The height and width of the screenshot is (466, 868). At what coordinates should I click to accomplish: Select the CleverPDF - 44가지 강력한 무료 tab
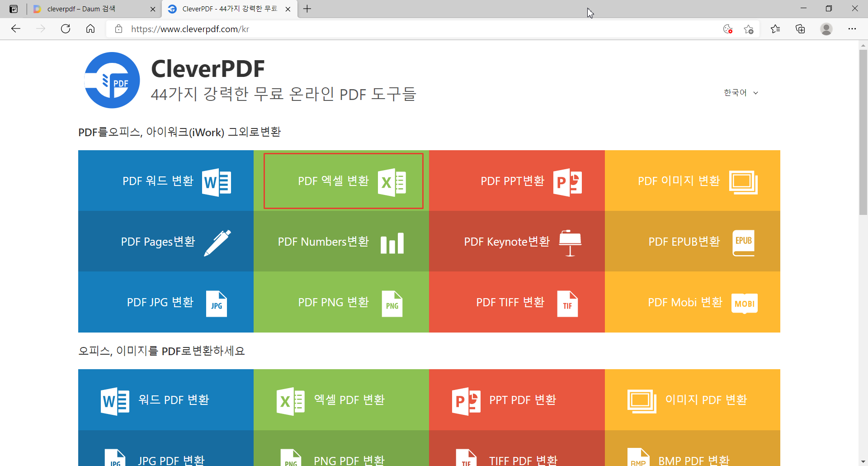230,9
